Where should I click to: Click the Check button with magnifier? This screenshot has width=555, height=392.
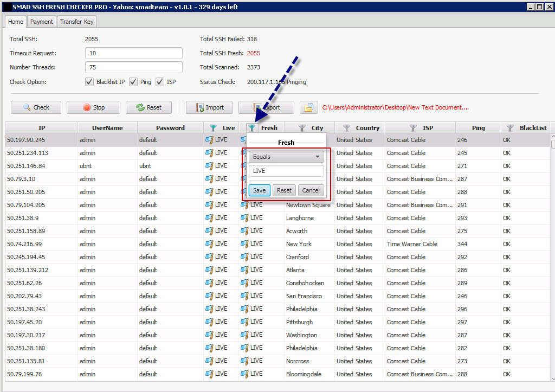[x=36, y=107]
